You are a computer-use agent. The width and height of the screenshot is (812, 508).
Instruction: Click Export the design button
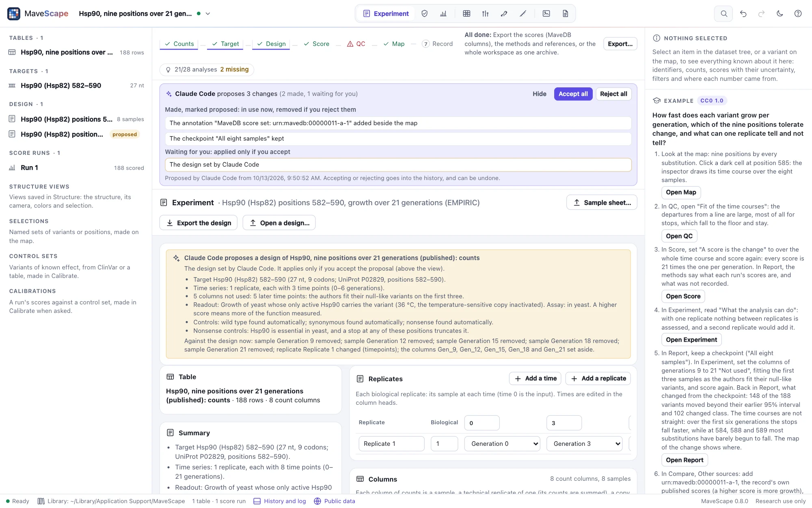[199, 223]
